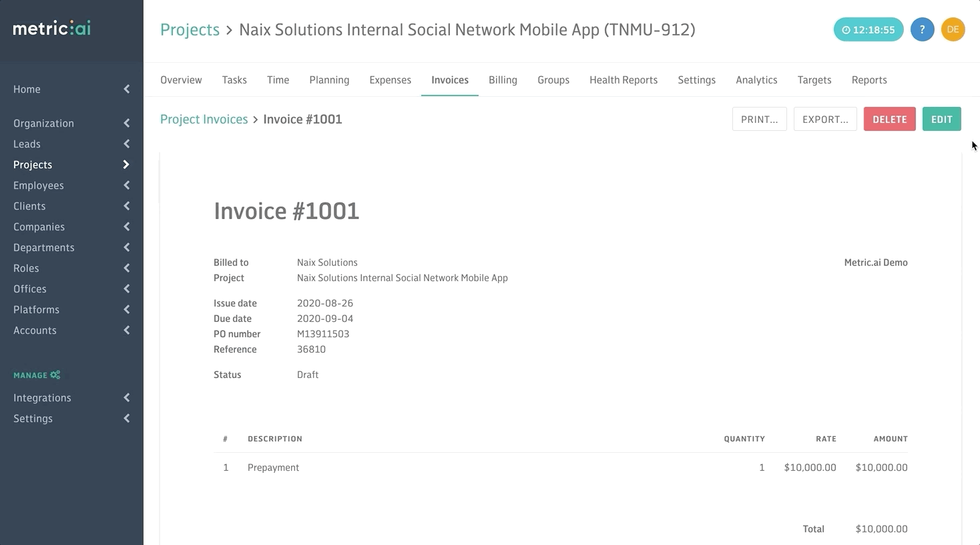Open Home in the sidebar
The image size is (980, 545).
click(27, 89)
